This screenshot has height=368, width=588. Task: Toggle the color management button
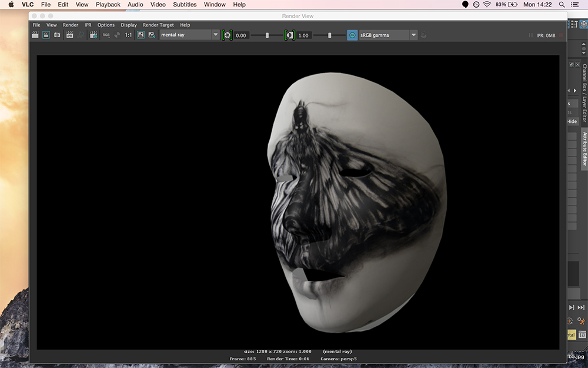point(352,35)
